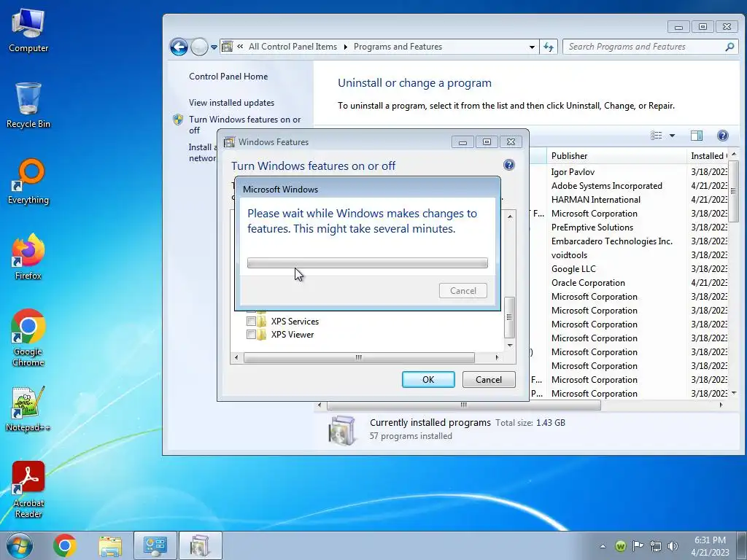The image size is (747, 560).
Task: Launch Firefox from the desktop
Action: pyautogui.click(x=28, y=257)
